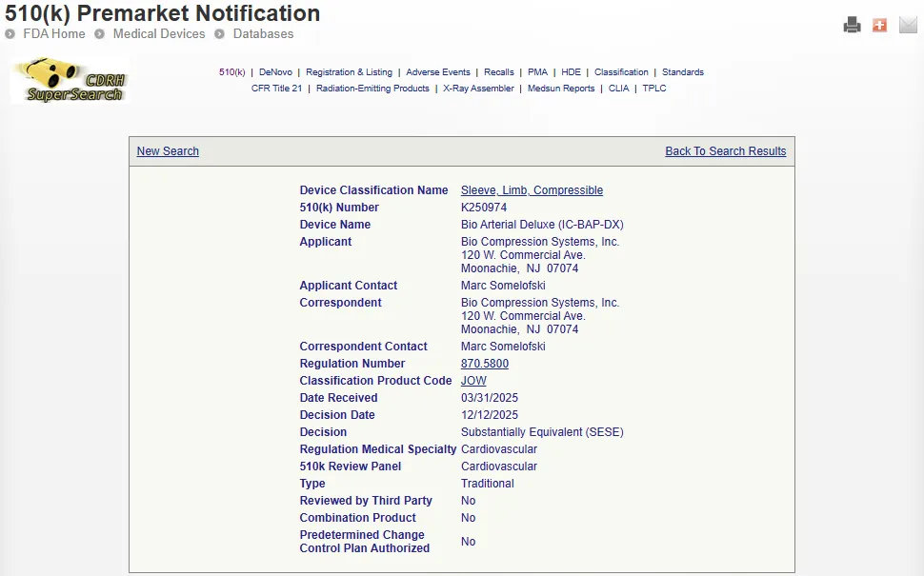Open Databases breadcrumb link
This screenshot has width=924, height=576.
(x=264, y=34)
